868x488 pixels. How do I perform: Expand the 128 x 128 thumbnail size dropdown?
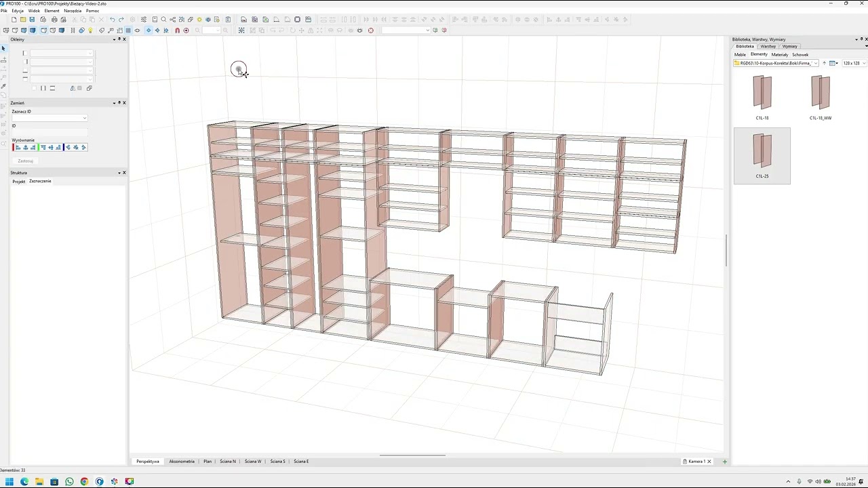(x=863, y=63)
